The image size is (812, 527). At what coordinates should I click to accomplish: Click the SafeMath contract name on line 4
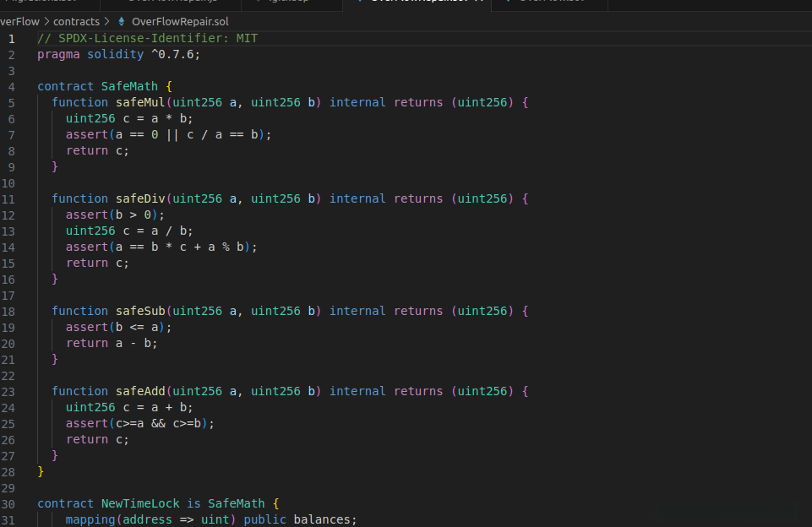coord(129,86)
